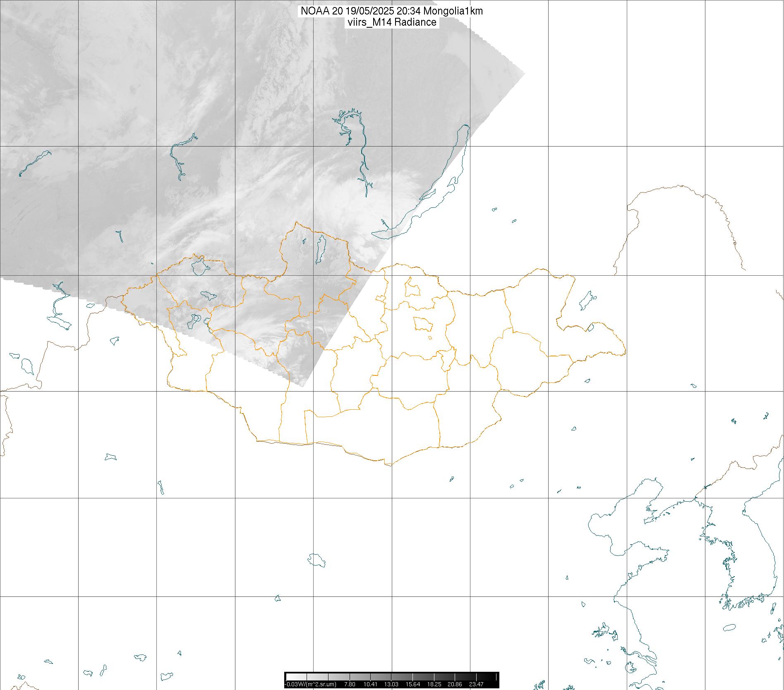Image resolution: width=784 pixels, height=690 pixels.
Task: Click the "18.25" colorbar value
Action: pyautogui.click(x=434, y=685)
